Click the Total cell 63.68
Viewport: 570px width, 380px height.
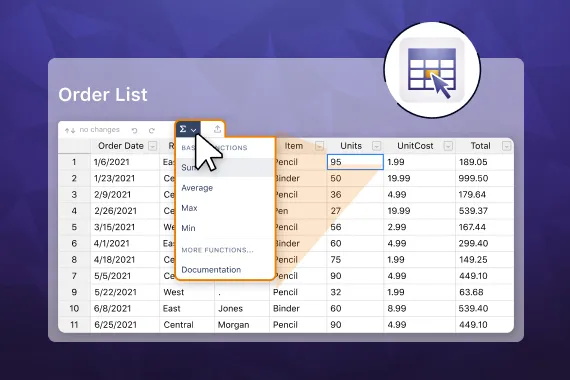(x=485, y=292)
